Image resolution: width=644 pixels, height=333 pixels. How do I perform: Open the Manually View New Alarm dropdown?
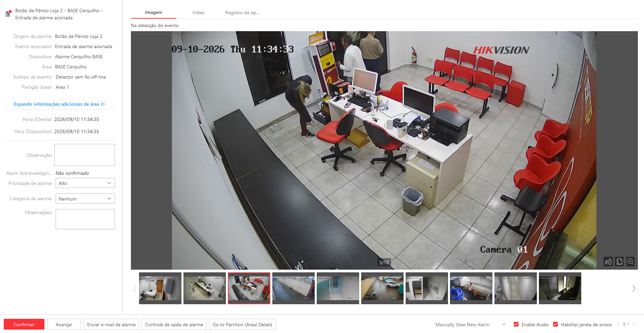point(470,325)
